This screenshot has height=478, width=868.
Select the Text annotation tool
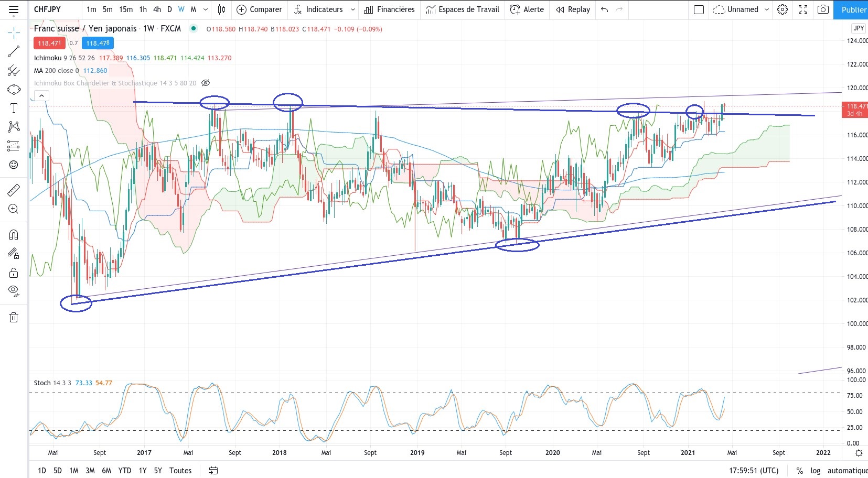[14, 108]
